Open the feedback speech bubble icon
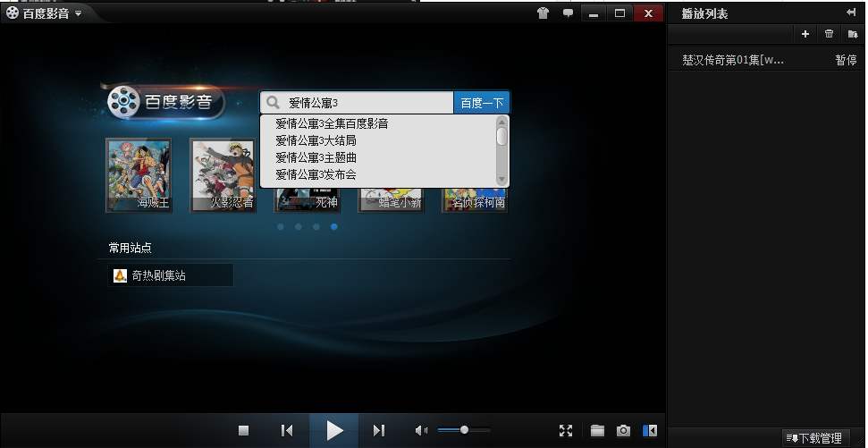 pyautogui.click(x=568, y=13)
